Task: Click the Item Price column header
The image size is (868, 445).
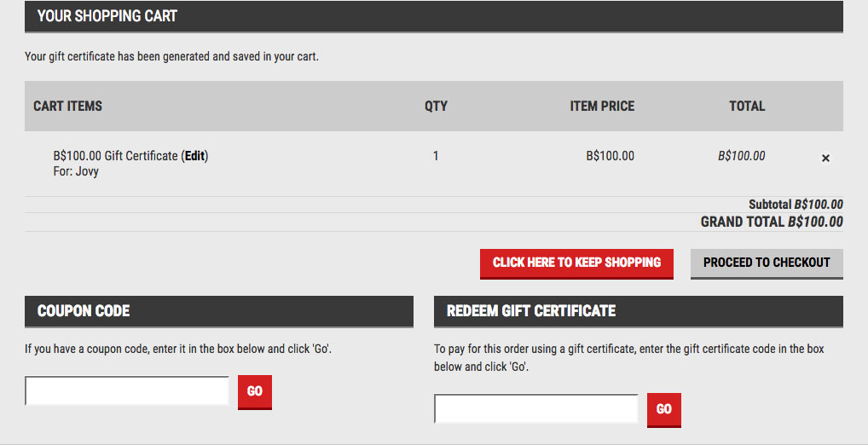Action: coord(602,107)
